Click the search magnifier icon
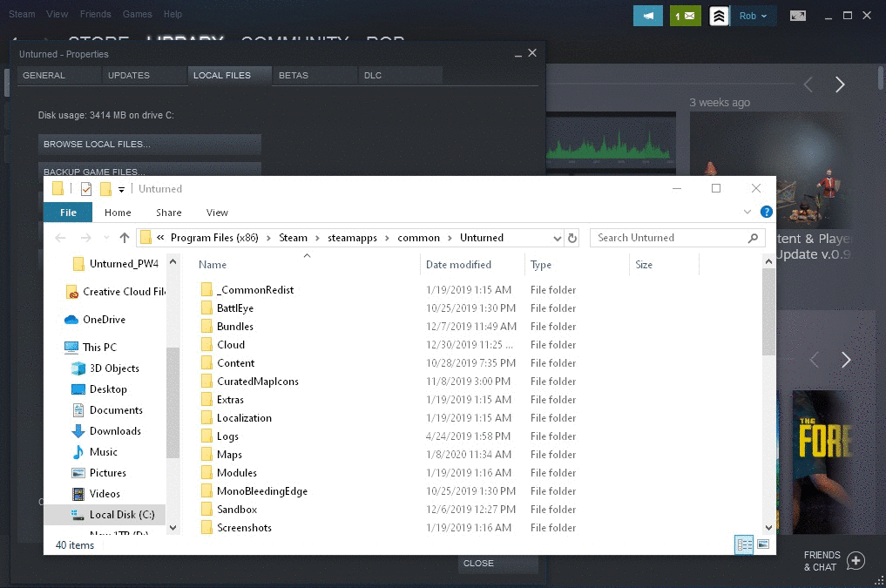Viewport: 886px width, 588px height. (x=753, y=238)
